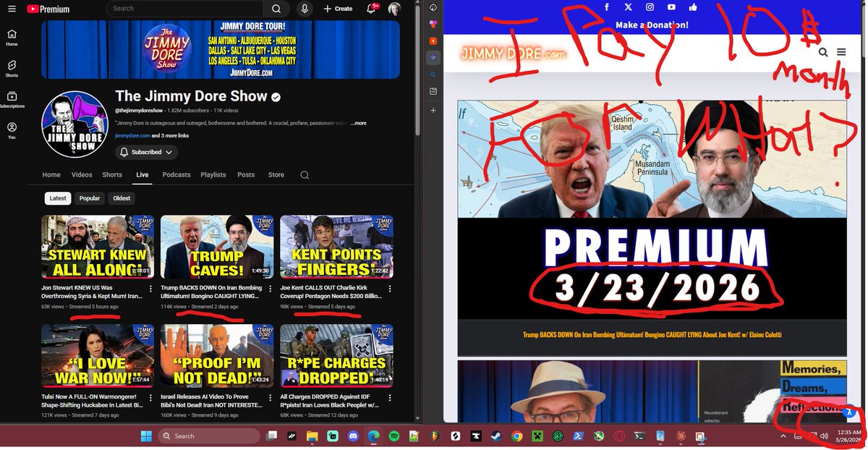Switch to the Store tab
This screenshot has height=450, width=868.
click(276, 175)
